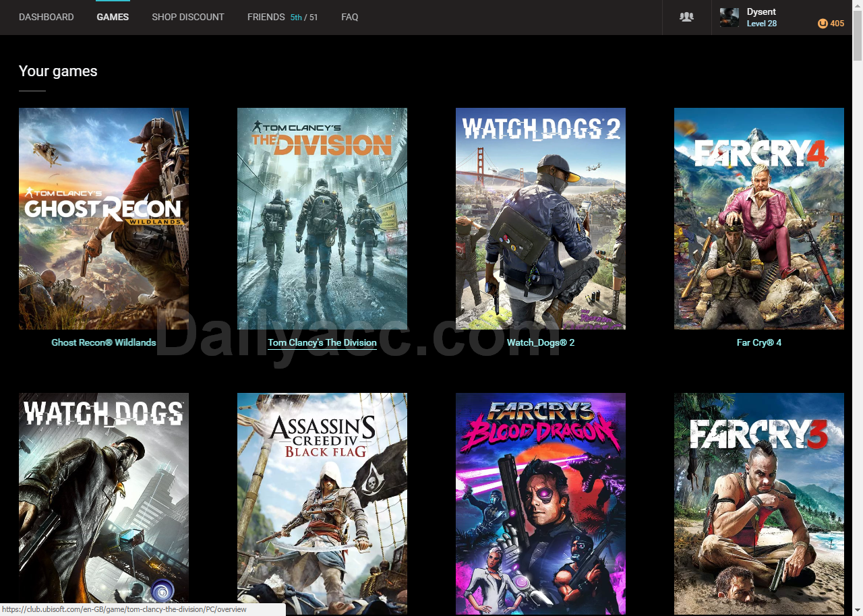The image size is (863, 616).
Task: Open the Dysent username profile link
Action: (761, 12)
